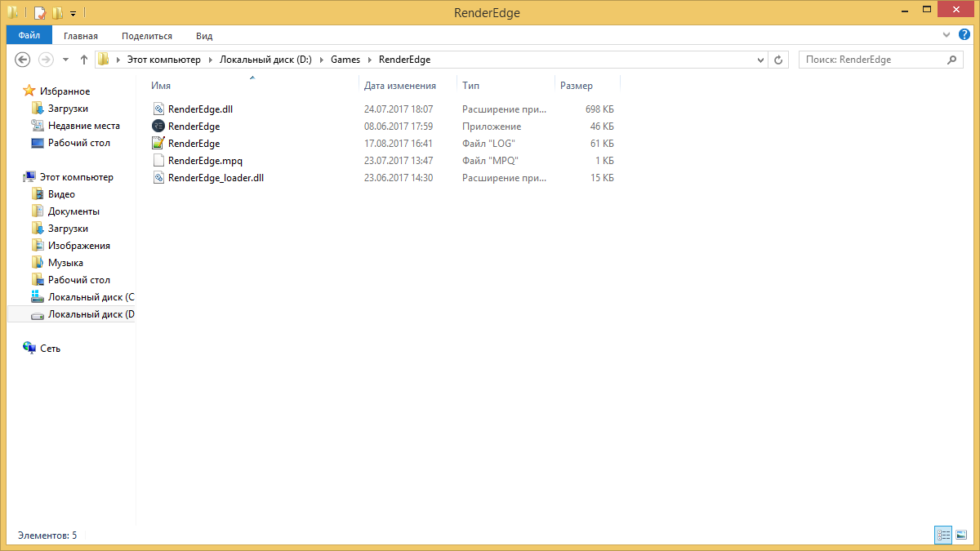
Task: Open the chevron after Локальный диск (D:) breadcrumb
Action: coord(322,60)
